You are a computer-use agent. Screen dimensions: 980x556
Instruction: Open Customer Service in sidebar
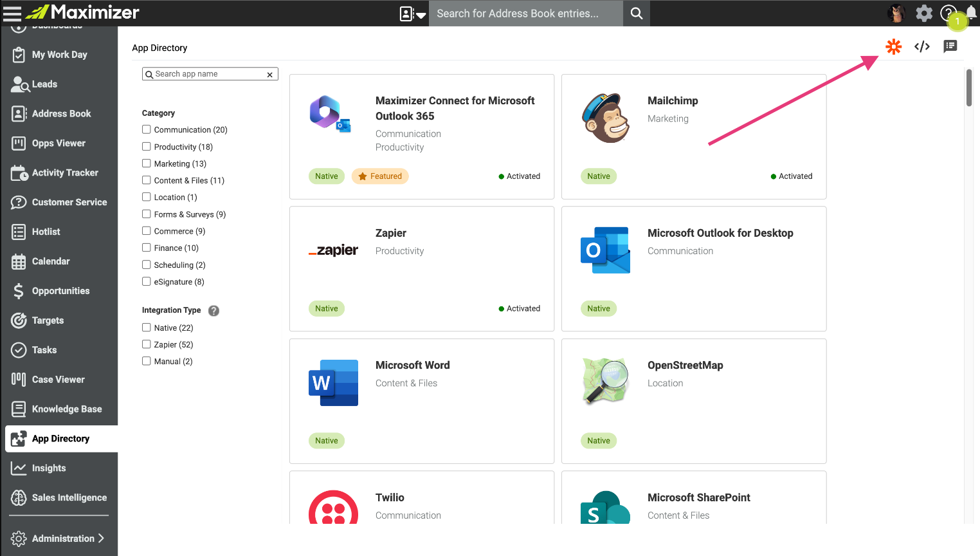(59, 202)
